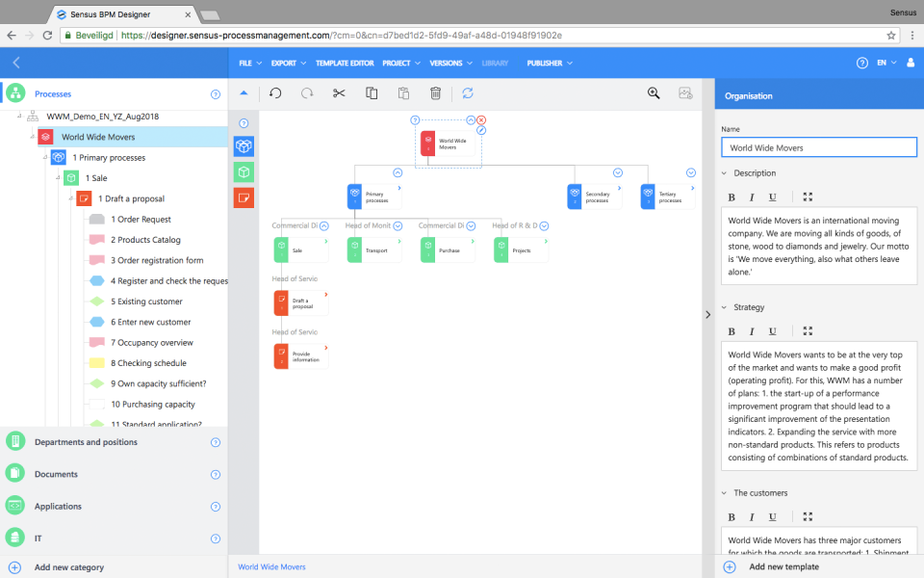924x578 pixels.
Task: Toggle bold in Strategy editor
Action: 731,331
